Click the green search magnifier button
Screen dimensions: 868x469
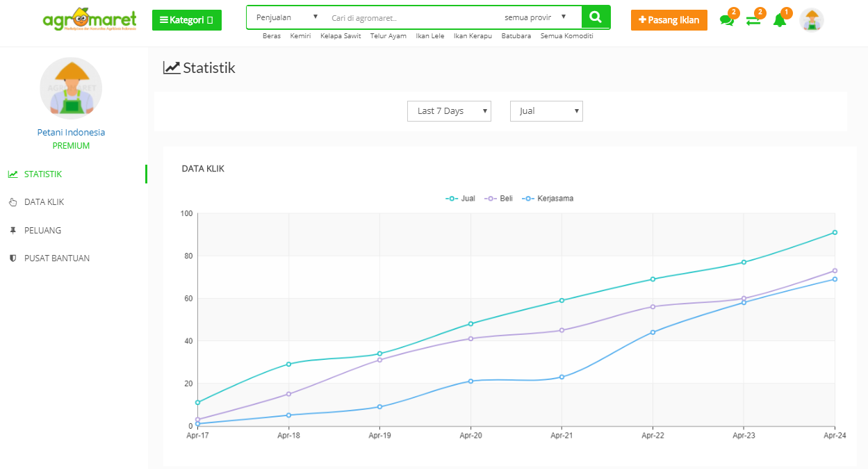click(x=596, y=17)
